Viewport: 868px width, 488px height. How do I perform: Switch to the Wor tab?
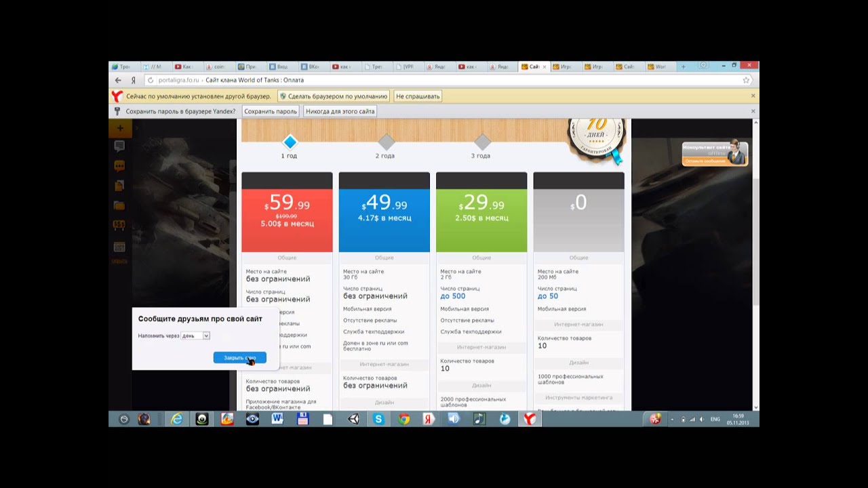(x=659, y=67)
